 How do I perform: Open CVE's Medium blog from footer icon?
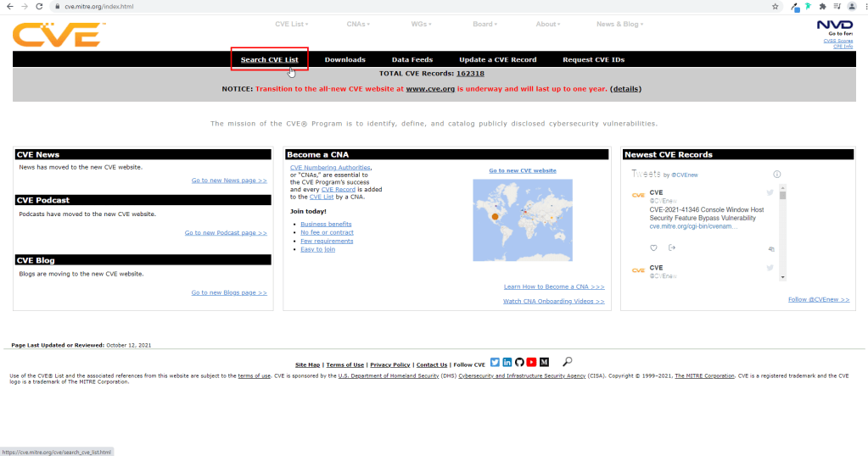point(544,363)
